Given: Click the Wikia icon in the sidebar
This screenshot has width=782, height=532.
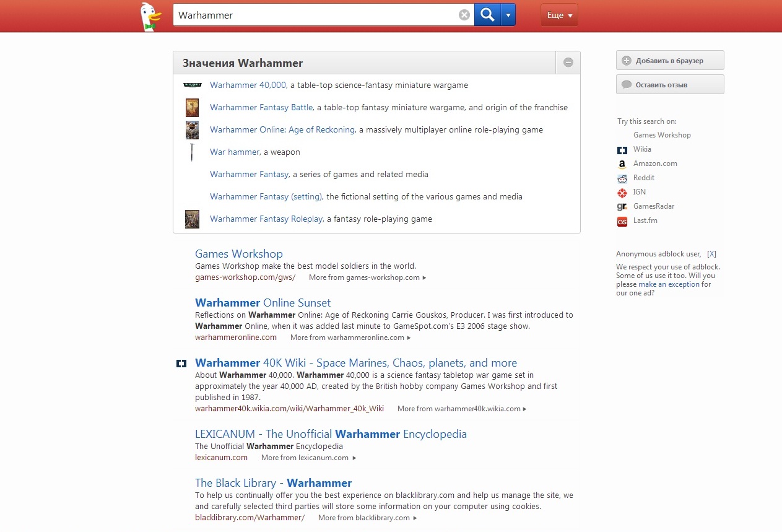Looking at the screenshot, I should point(622,150).
